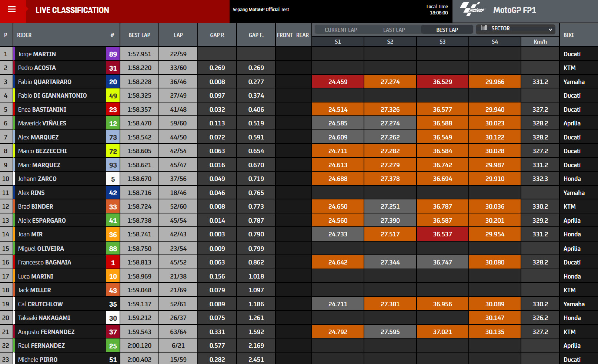
Task: Switch to LAST LAP tab
Action: [x=394, y=30]
